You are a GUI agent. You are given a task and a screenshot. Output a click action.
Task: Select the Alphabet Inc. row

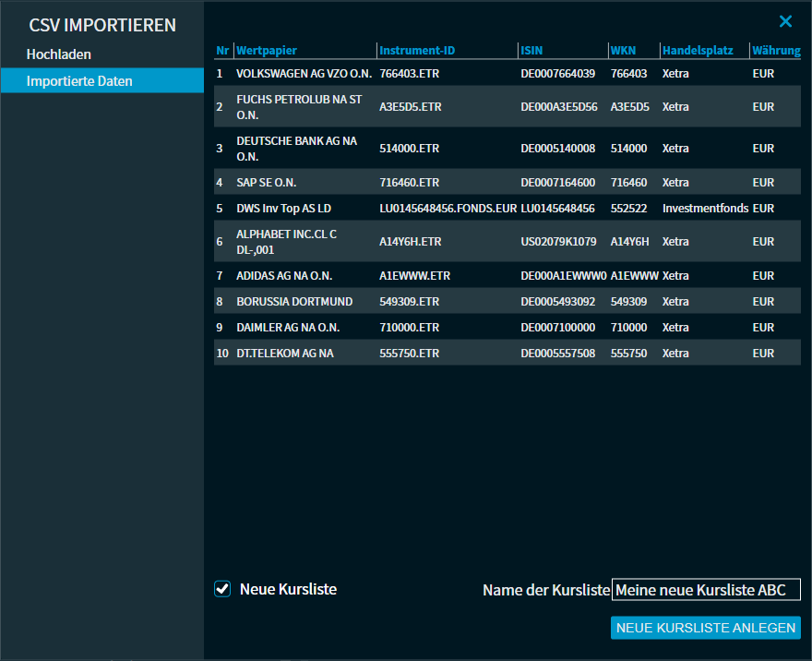(507, 242)
